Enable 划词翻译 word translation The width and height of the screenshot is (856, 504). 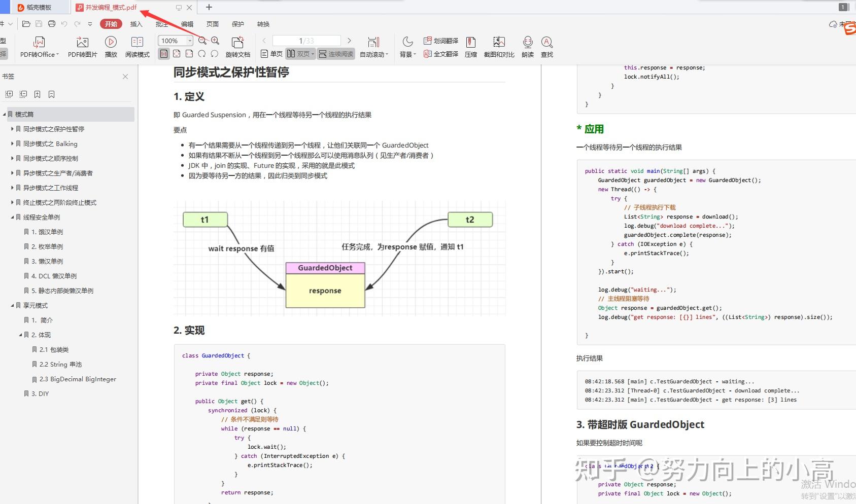tap(441, 41)
